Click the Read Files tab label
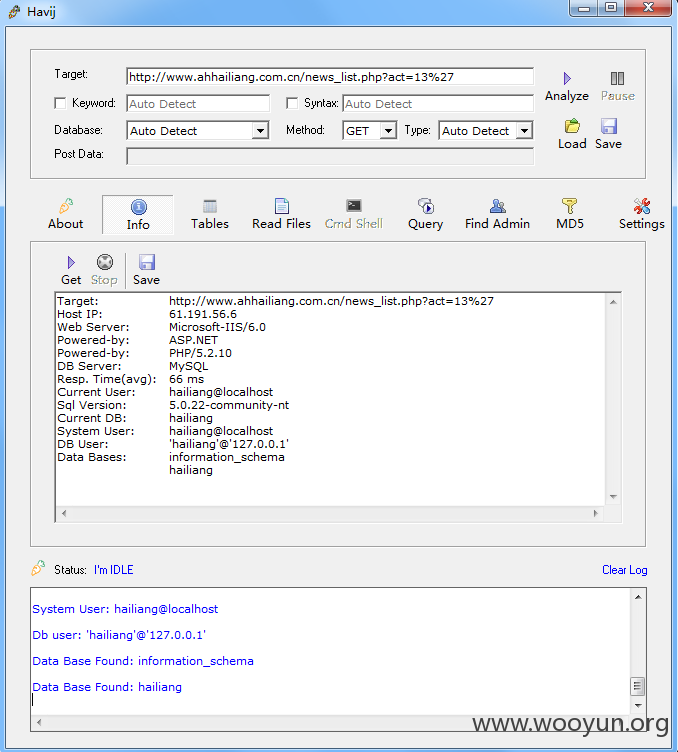 coord(281,224)
